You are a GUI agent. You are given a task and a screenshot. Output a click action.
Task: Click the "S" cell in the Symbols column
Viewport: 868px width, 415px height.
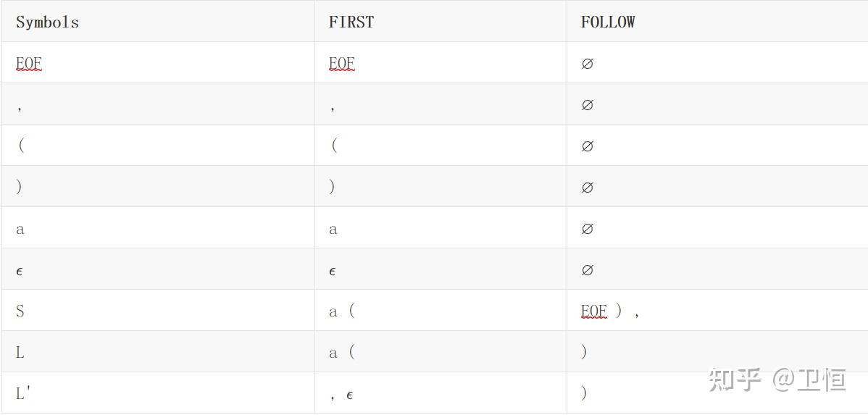click(20, 311)
